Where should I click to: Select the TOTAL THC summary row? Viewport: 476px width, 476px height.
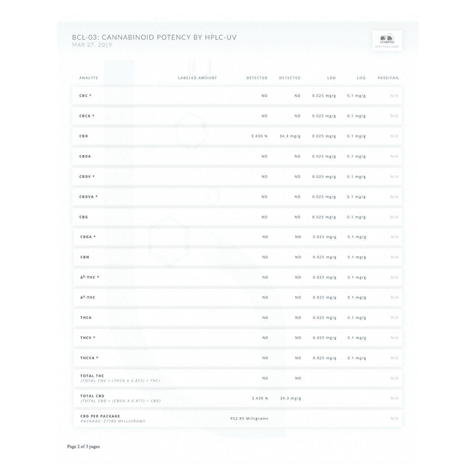(x=237, y=378)
